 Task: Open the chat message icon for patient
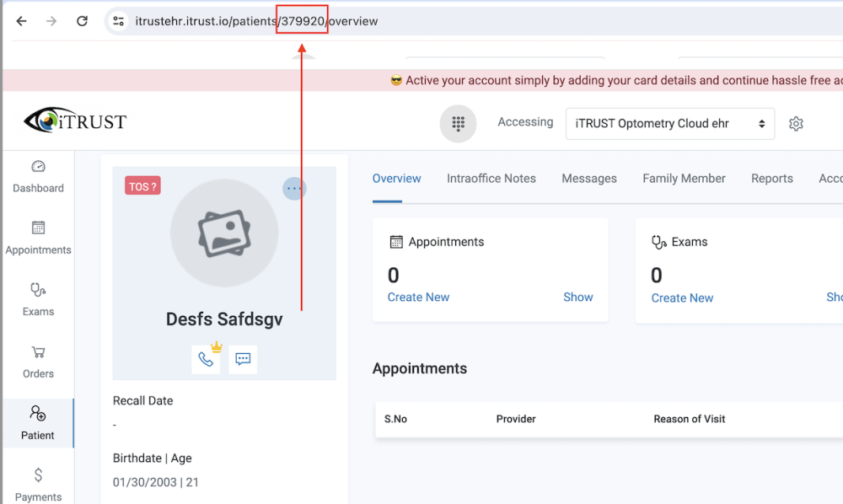243,359
